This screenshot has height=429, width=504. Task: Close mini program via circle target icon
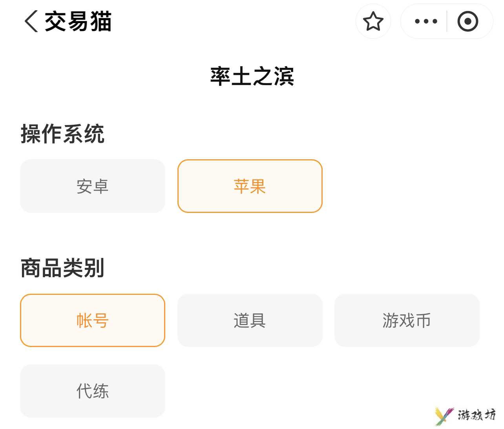(468, 21)
